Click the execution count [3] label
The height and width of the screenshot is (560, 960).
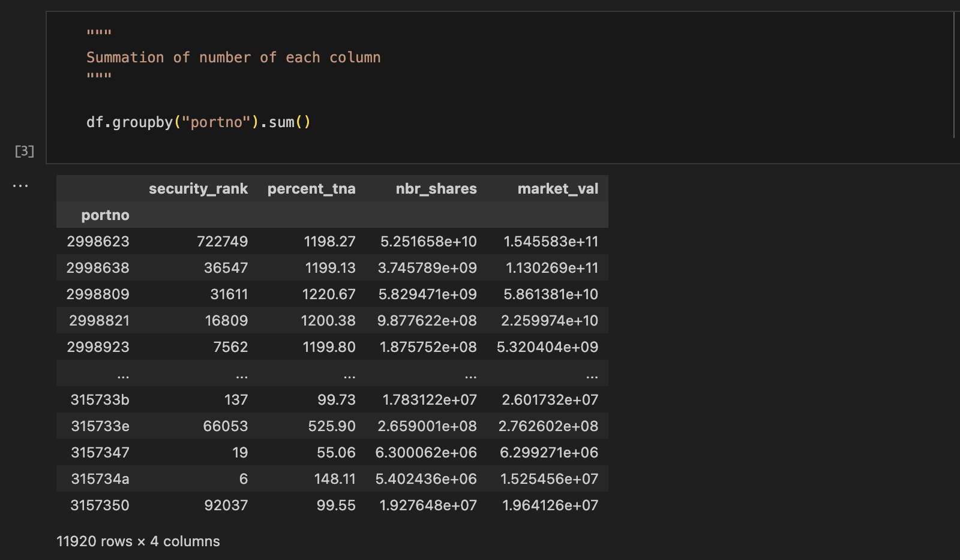coord(25,151)
